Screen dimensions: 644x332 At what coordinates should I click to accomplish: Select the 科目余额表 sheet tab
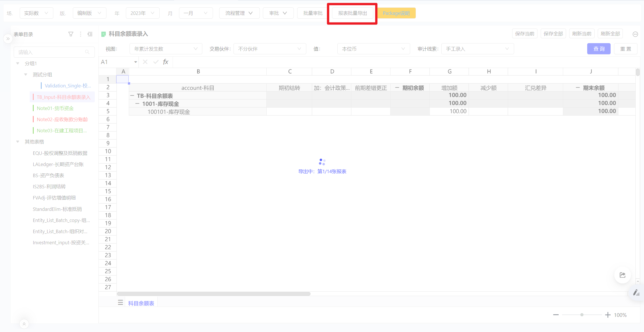point(141,303)
